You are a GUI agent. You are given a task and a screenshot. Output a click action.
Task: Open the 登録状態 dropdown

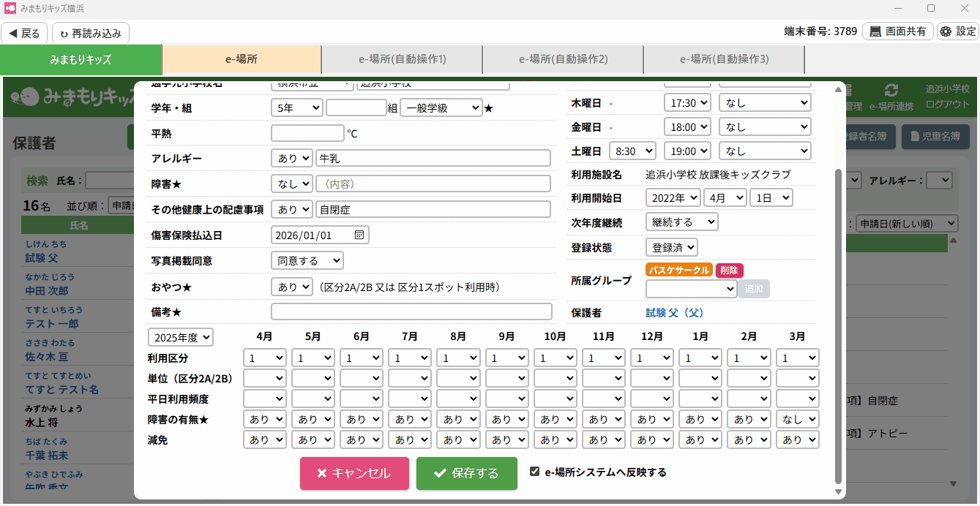coord(671,247)
